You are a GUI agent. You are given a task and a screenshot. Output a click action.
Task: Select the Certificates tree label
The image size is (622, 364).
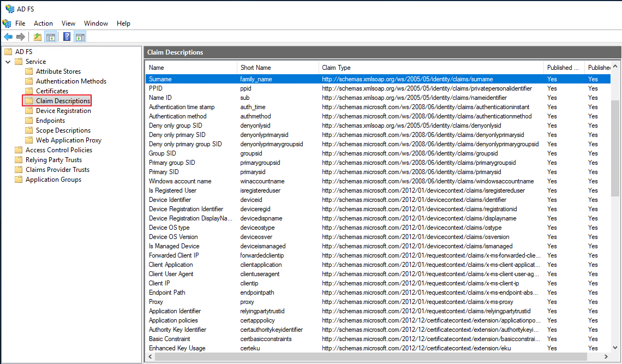click(52, 91)
